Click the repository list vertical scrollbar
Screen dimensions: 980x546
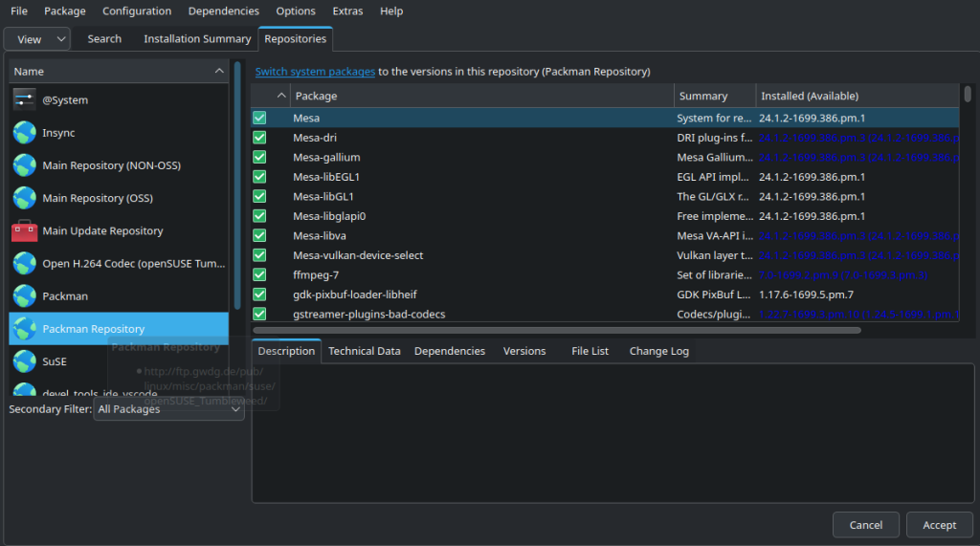(237, 185)
